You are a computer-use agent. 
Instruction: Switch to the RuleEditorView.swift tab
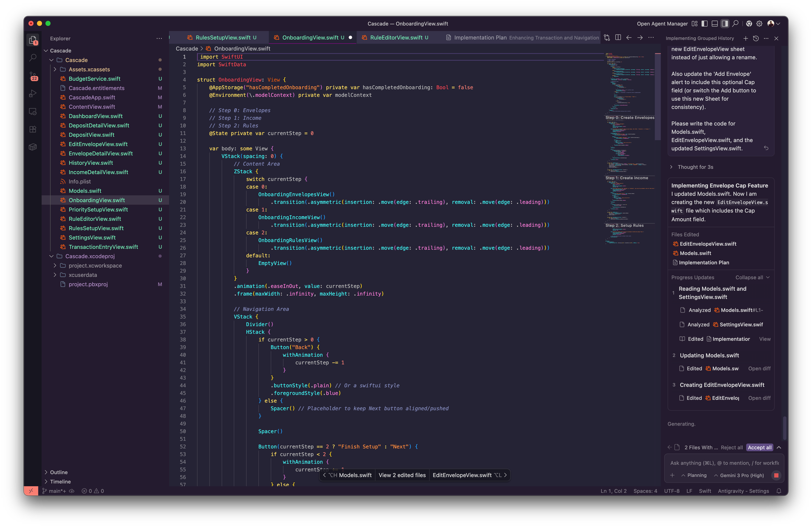tap(396, 37)
